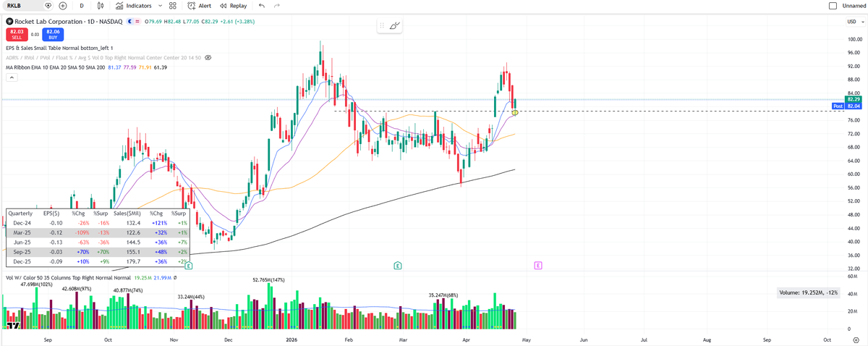
Task: Click the May label on time axis
Action: [527, 339]
